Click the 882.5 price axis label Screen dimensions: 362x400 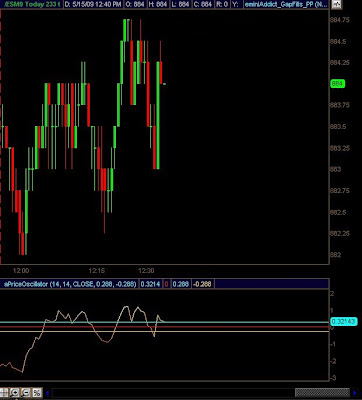338,212
